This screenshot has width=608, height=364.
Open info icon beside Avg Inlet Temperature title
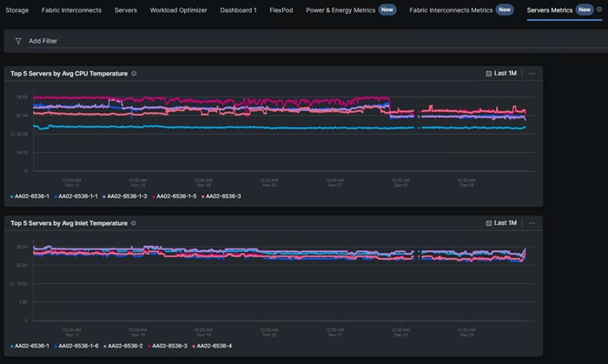point(134,223)
